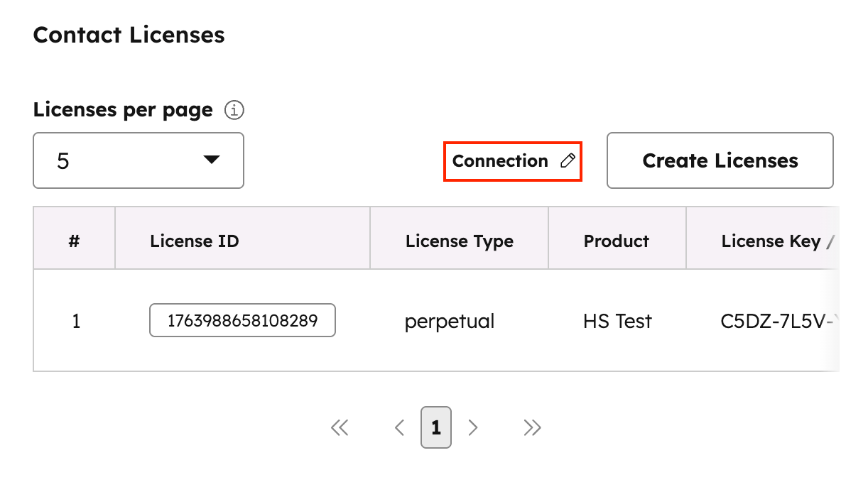Click the License Type column header
The height and width of the screenshot is (487, 868).
[460, 241]
